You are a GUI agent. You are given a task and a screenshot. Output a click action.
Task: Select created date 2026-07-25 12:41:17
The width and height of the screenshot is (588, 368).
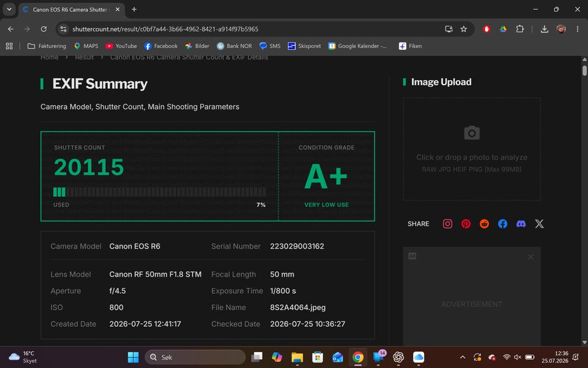pos(145,324)
